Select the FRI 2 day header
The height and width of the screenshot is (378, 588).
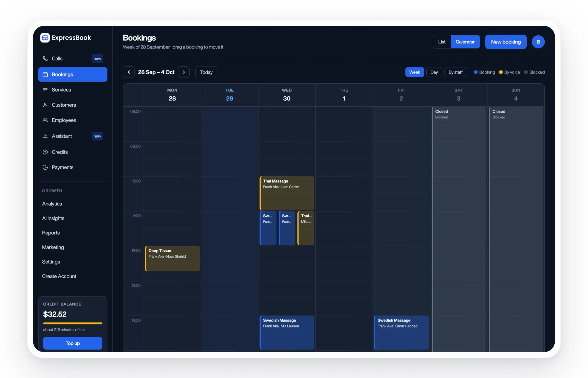(401, 95)
